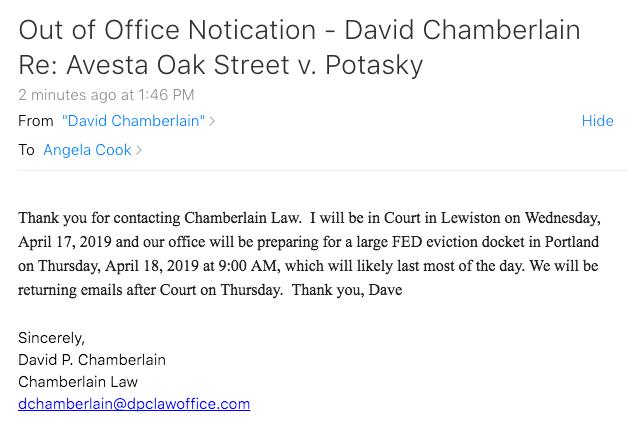Click divider line below recipient row
Image resolution: width=628 pixels, height=425 pixels.
(x=323, y=171)
